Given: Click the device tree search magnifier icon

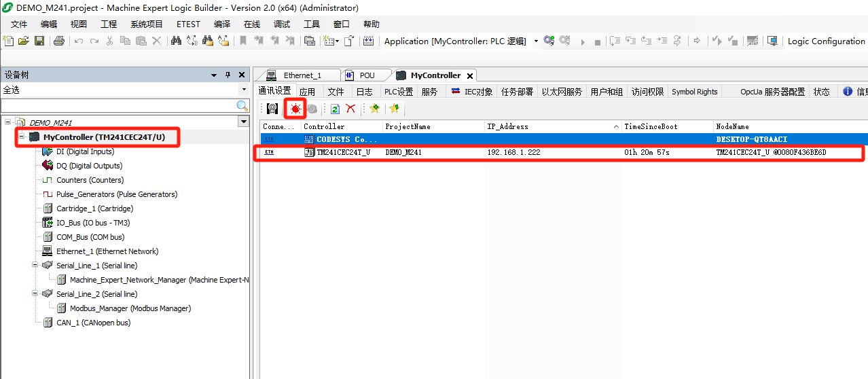Looking at the screenshot, I should 242,106.
